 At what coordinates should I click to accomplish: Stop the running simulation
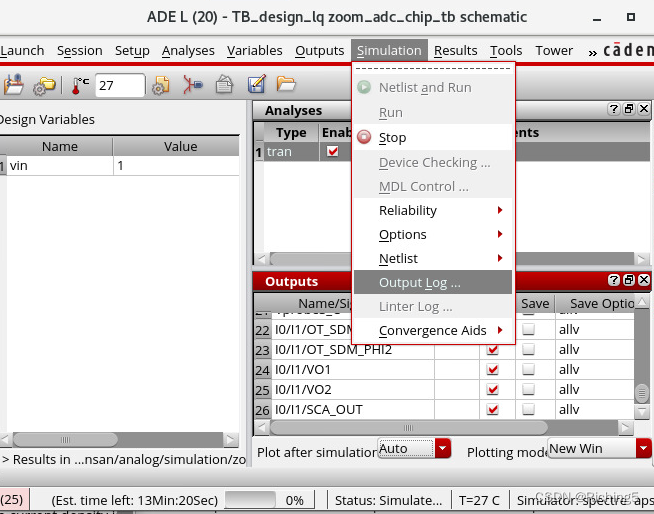(392, 138)
